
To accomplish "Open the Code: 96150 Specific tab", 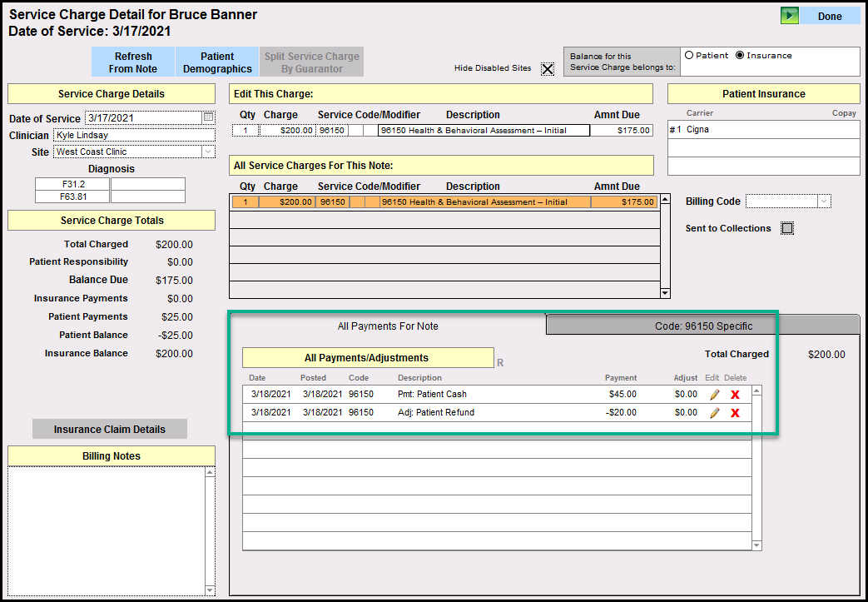I will pos(703,326).
